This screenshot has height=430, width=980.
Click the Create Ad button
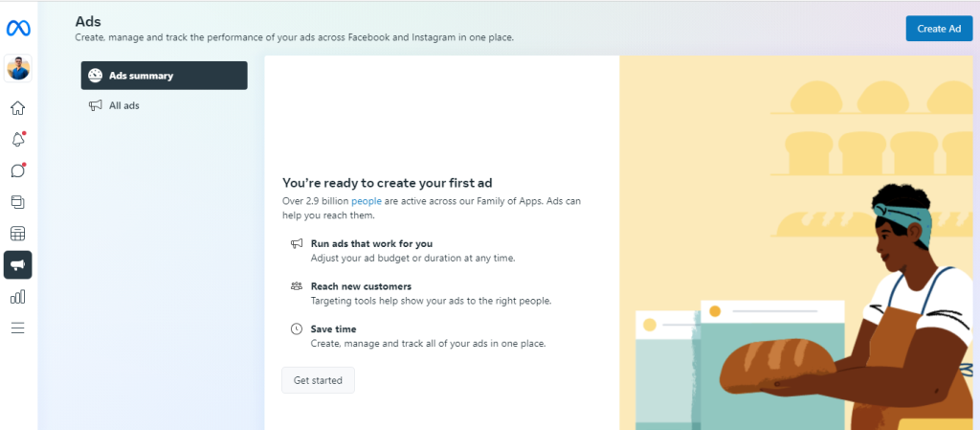(939, 29)
